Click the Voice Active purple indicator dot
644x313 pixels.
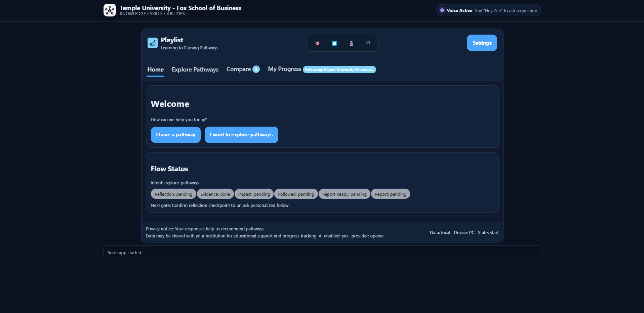[x=442, y=10]
